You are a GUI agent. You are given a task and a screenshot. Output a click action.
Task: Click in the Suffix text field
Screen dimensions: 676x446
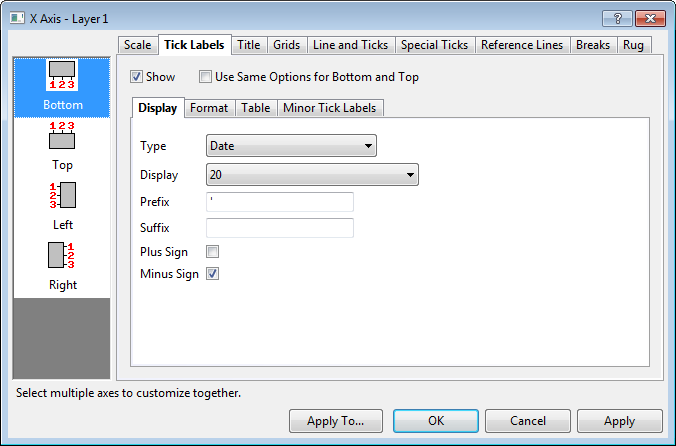(280, 228)
